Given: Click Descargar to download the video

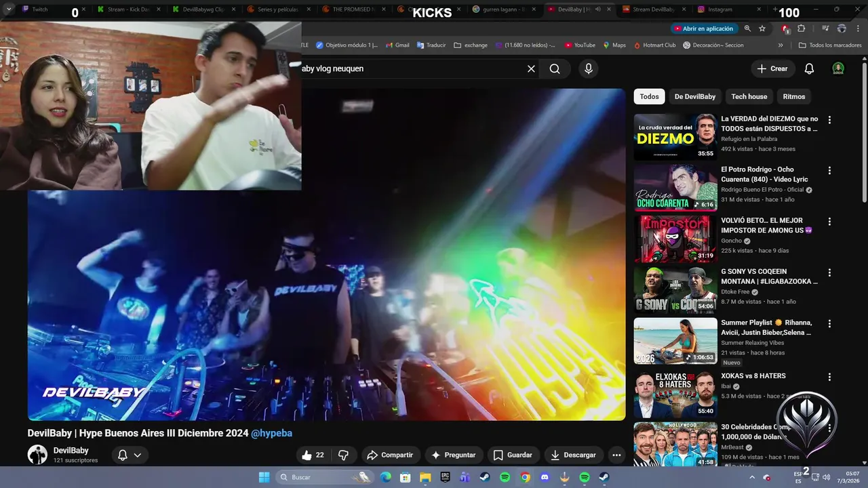Looking at the screenshot, I should tap(574, 455).
